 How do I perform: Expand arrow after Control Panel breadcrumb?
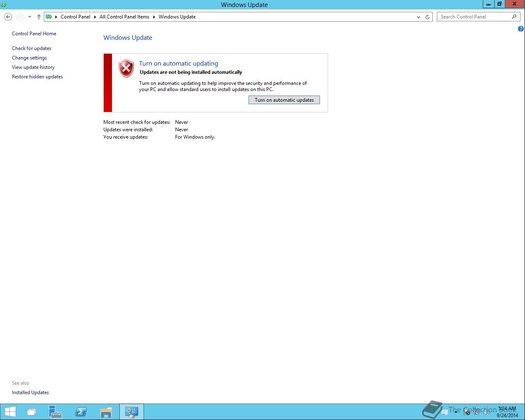click(x=95, y=17)
